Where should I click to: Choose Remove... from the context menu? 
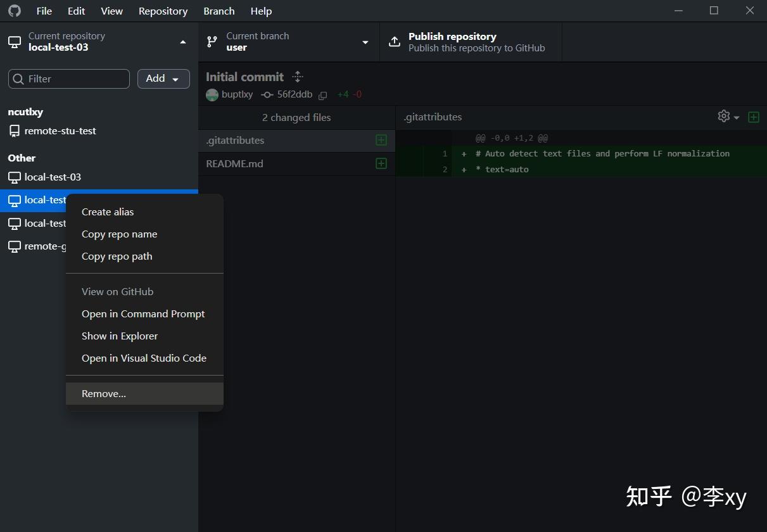pyautogui.click(x=103, y=393)
